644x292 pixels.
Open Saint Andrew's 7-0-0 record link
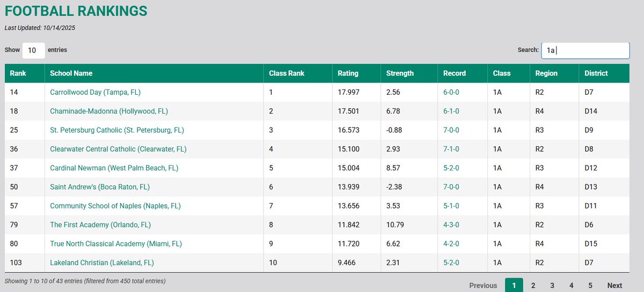pos(451,187)
